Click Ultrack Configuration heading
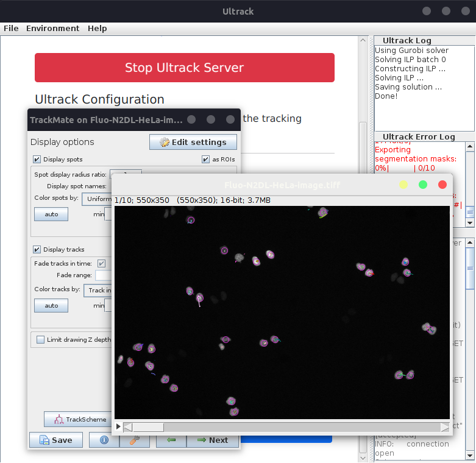 click(x=99, y=99)
